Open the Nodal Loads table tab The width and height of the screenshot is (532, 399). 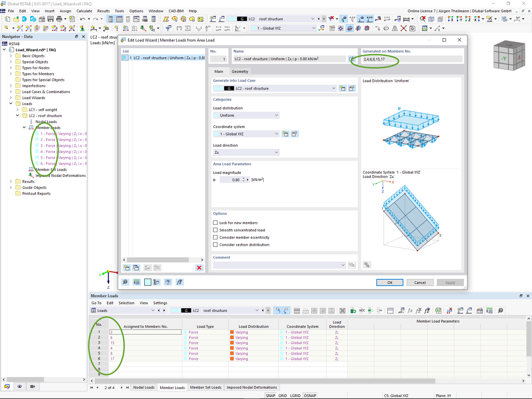click(144, 387)
